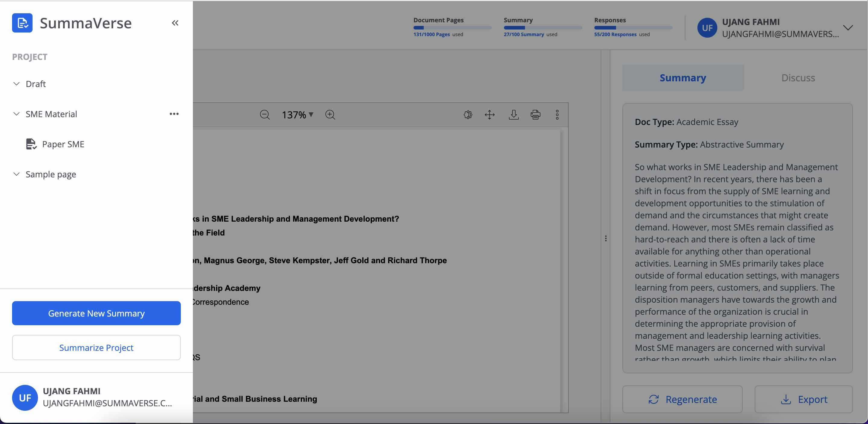
Task: Collapse the sidebar with double-chevron icon
Action: (x=175, y=23)
